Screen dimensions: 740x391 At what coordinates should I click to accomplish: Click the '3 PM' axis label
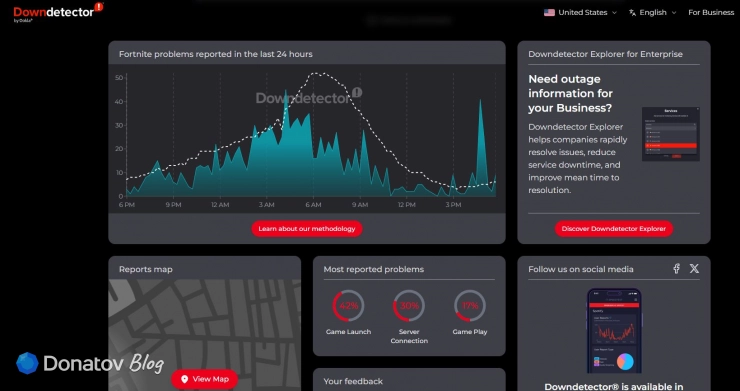click(x=453, y=205)
